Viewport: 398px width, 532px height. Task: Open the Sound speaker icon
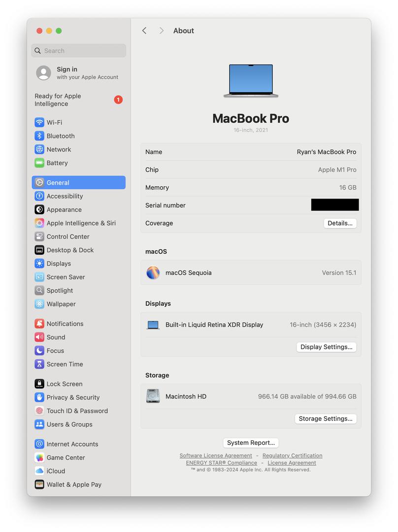(x=39, y=337)
